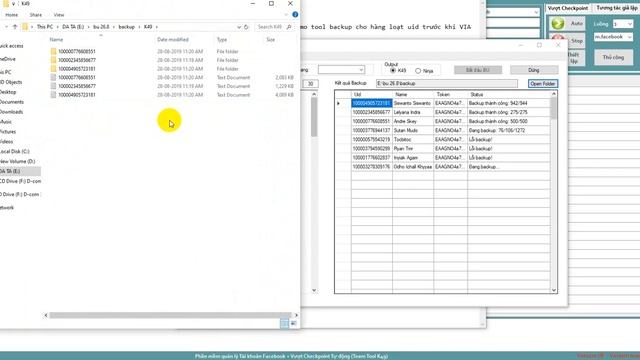Sort by Type column in Explorer
Screen dimensions: 640x360
tap(222, 40)
